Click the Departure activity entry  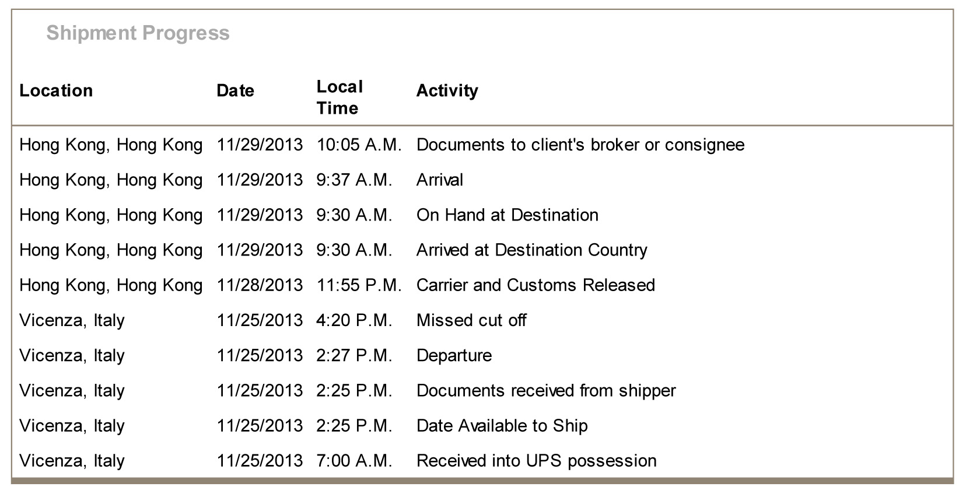click(454, 356)
